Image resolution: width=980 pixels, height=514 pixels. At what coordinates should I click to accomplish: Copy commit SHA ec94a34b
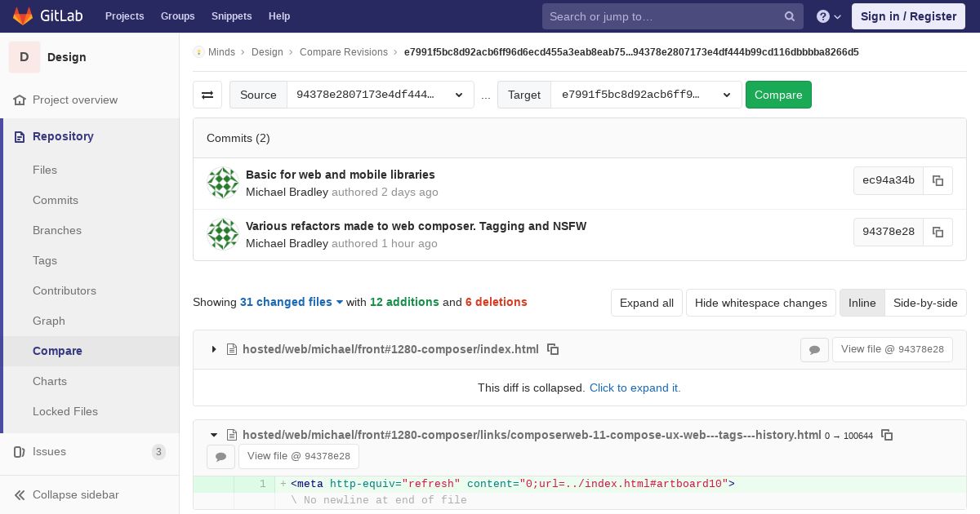coord(938,180)
